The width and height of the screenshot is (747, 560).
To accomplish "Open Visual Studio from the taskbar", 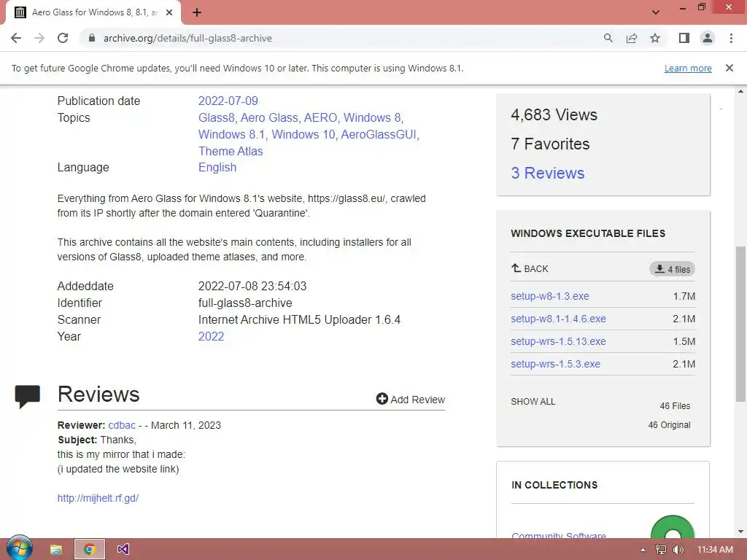I will pyautogui.click(x=123, y=550).
